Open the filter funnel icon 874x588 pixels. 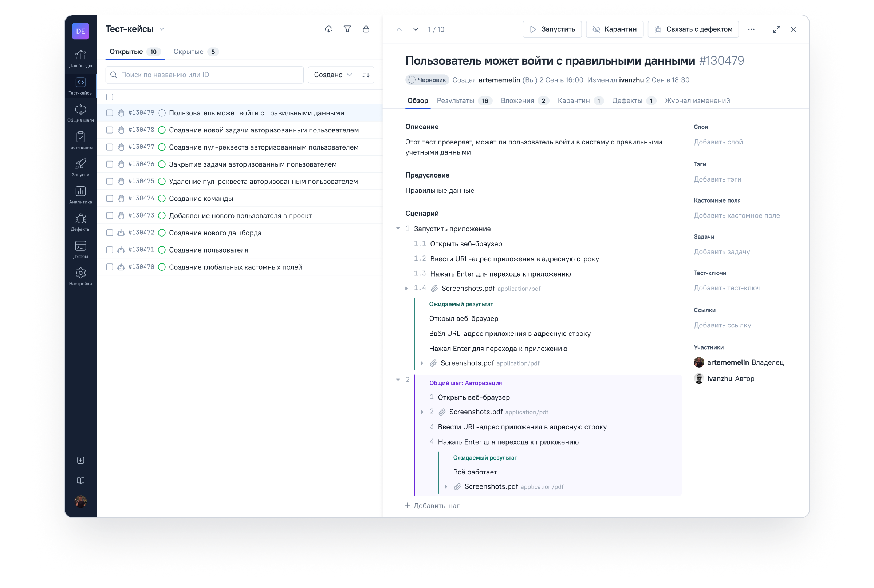pyautogui.click(x=347, y=29)
